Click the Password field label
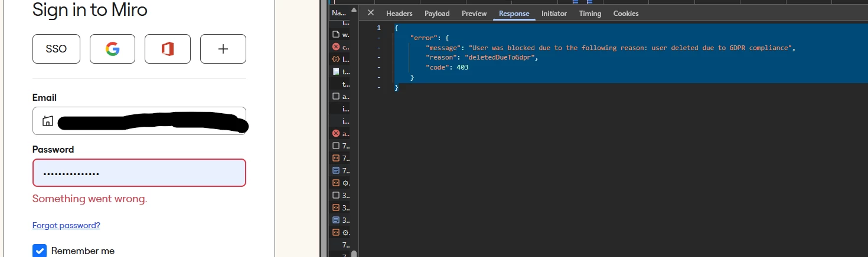The width and height of the screenshot is (868, 257). click(53, 149)
